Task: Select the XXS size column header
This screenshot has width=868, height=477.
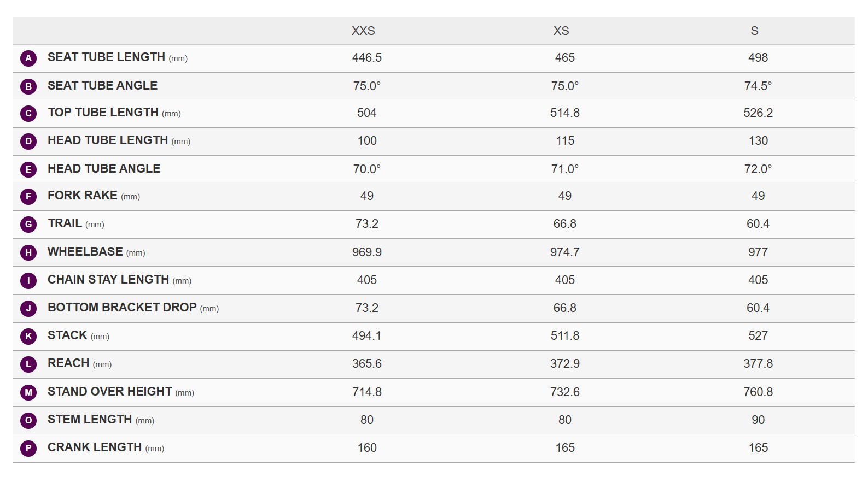Action: [363, 31]
